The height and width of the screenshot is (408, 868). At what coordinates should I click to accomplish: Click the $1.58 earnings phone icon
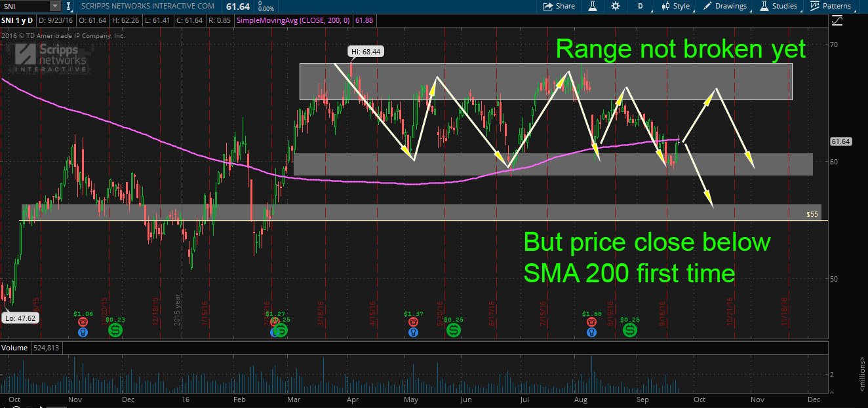[592, 322]
